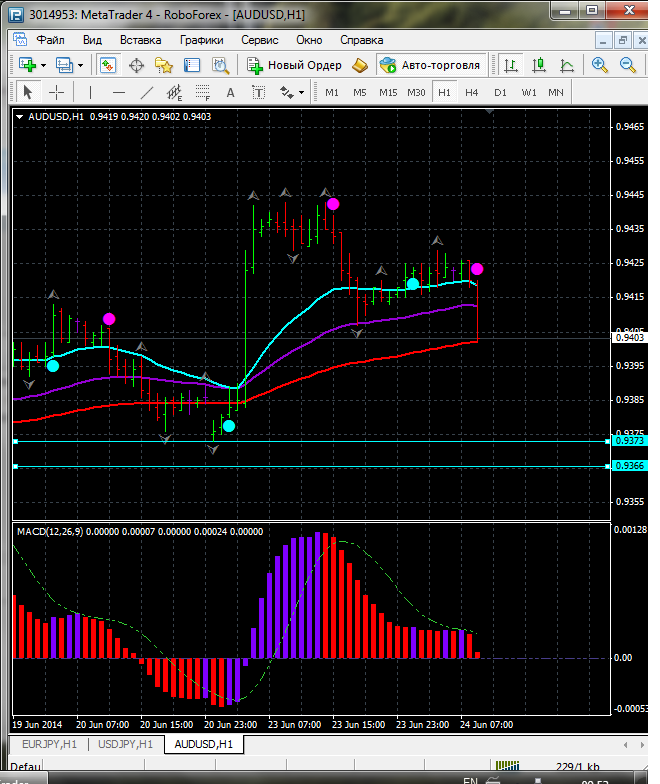Select the text label tool
This screenshot has width=660, height=784.
(x=230, y=92)
